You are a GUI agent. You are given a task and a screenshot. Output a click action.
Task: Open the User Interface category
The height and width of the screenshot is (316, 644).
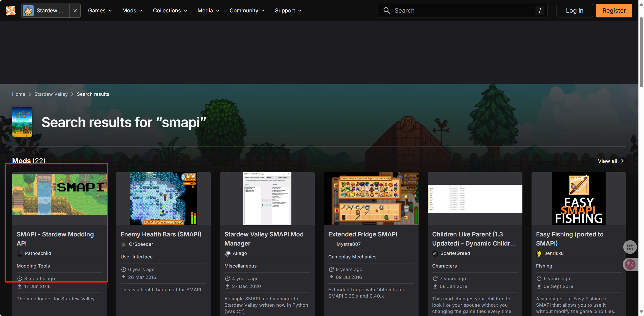click(136, 257)
